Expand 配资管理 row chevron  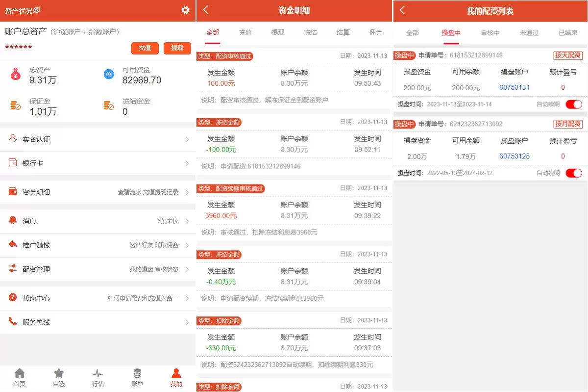187,269
